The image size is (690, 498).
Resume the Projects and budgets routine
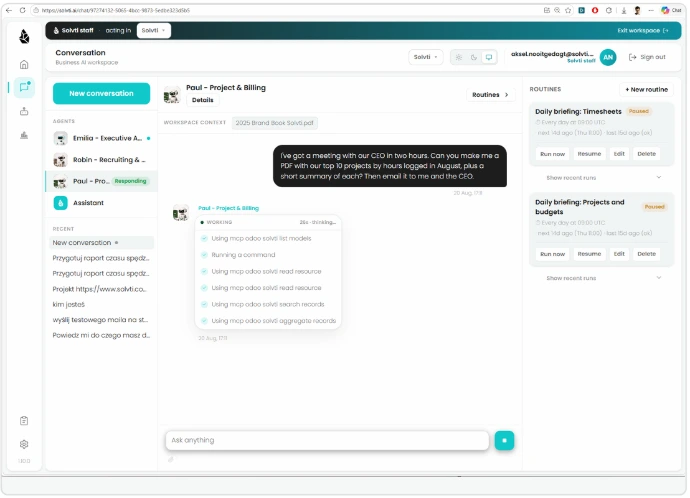point(589,254)
